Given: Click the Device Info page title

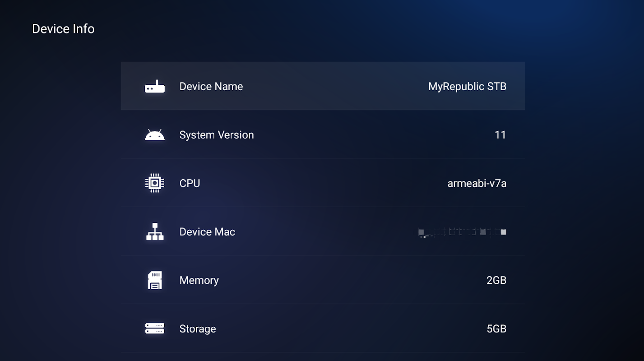Looking at the screenshot, I should (x=63, y=29).
